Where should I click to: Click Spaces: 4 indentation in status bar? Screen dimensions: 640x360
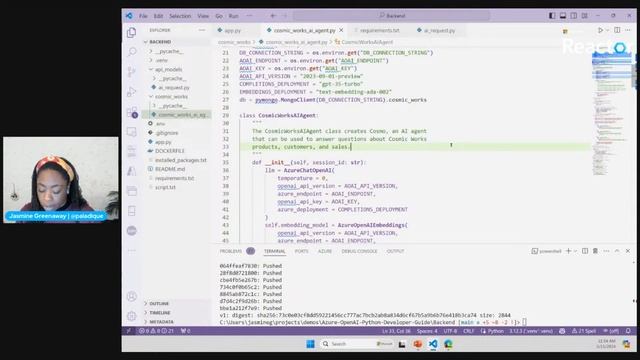coord(427,331)
